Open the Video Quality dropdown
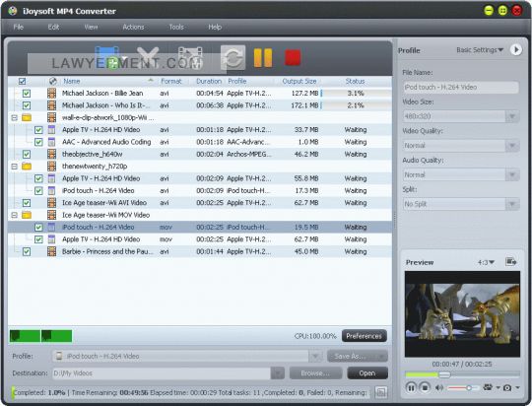The image size is (532, 406). (512, 146)
